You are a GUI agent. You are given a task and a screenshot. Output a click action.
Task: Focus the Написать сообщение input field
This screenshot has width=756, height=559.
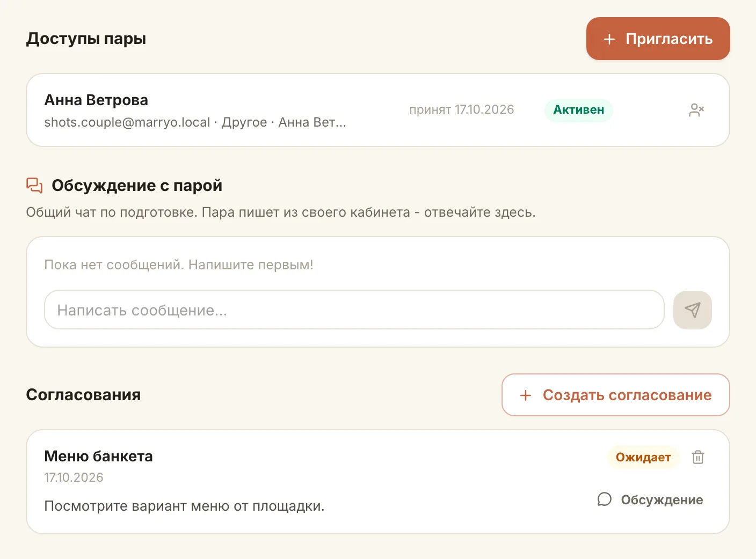[354, 310]
